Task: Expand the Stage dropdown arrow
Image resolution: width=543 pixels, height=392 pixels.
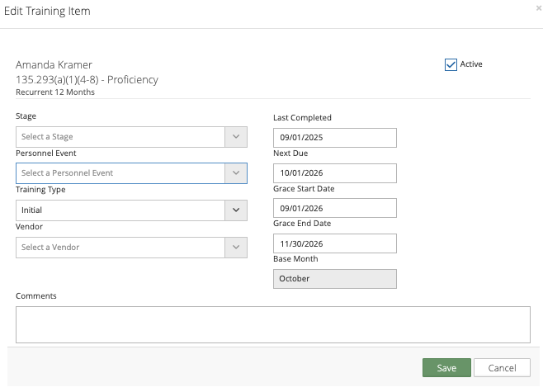Action: click(x=236, y=137)
